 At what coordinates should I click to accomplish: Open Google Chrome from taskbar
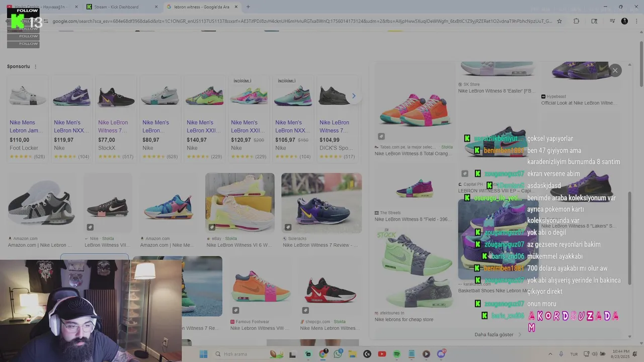[323, 354]
